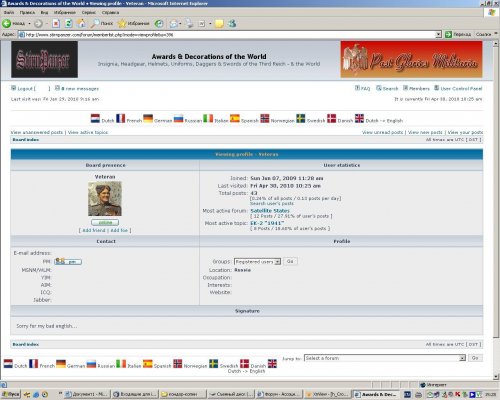The height and width of the screenshot is (400, 500).
Task: Click the Swedish flag in upper language row
Action: 301,118
